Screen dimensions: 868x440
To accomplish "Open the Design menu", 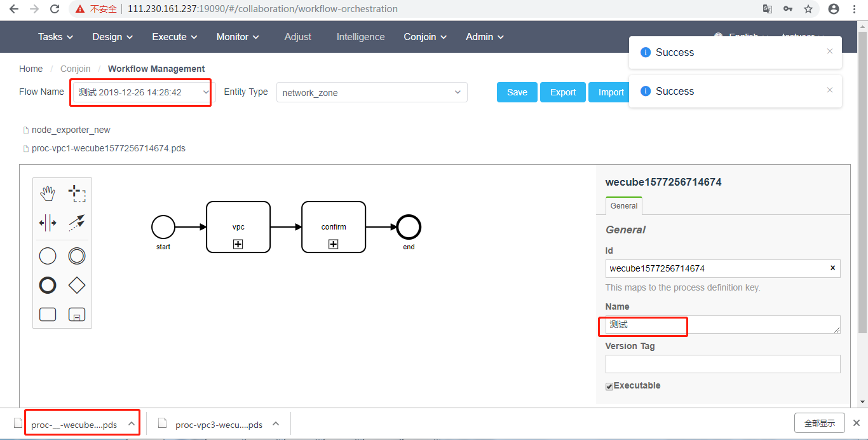I will (112, 37).
